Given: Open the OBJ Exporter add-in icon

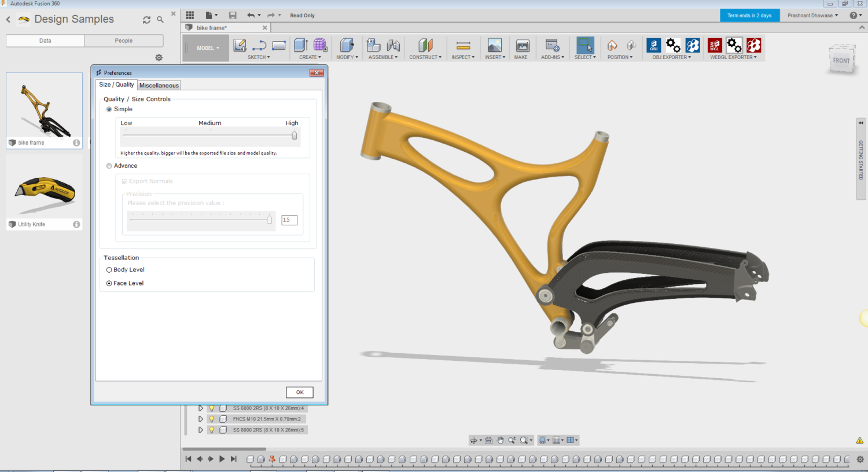Looking at the screenshot, I should [653, 45].
